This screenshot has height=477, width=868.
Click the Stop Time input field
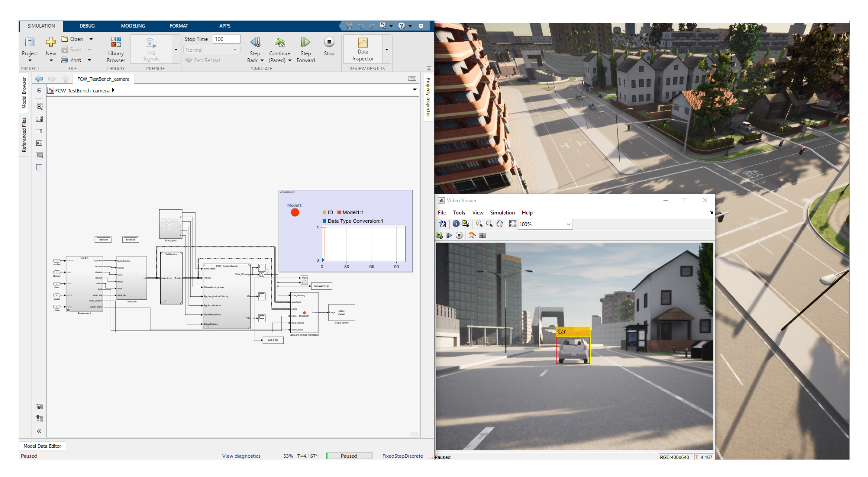click(227, 39)
